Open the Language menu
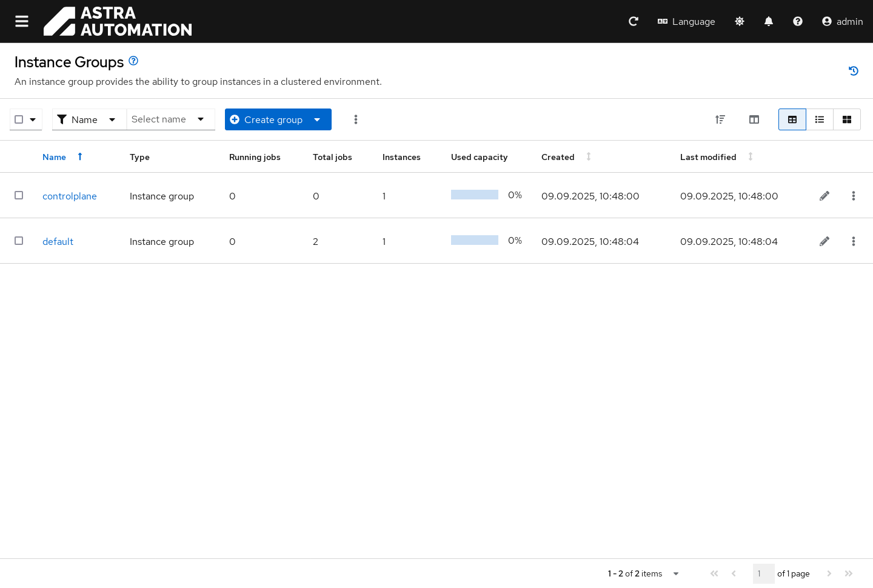 (x=686, y=21)
